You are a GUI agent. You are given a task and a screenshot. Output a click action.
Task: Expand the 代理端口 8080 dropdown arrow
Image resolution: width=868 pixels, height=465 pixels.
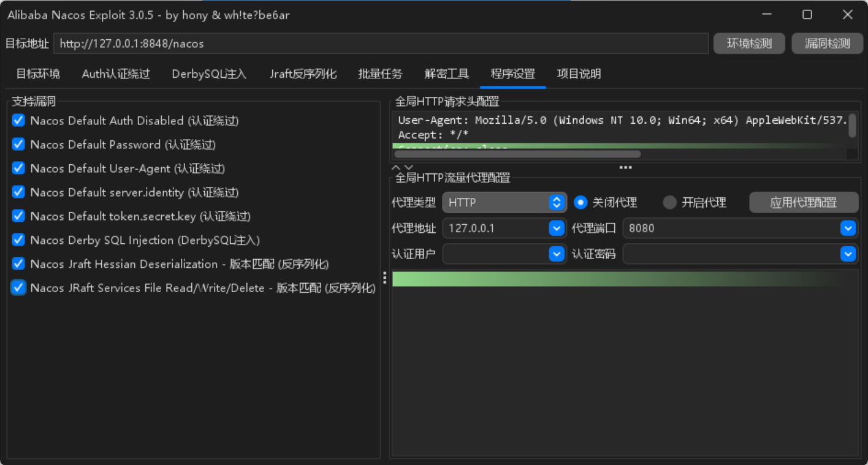(x=848, y=229)
